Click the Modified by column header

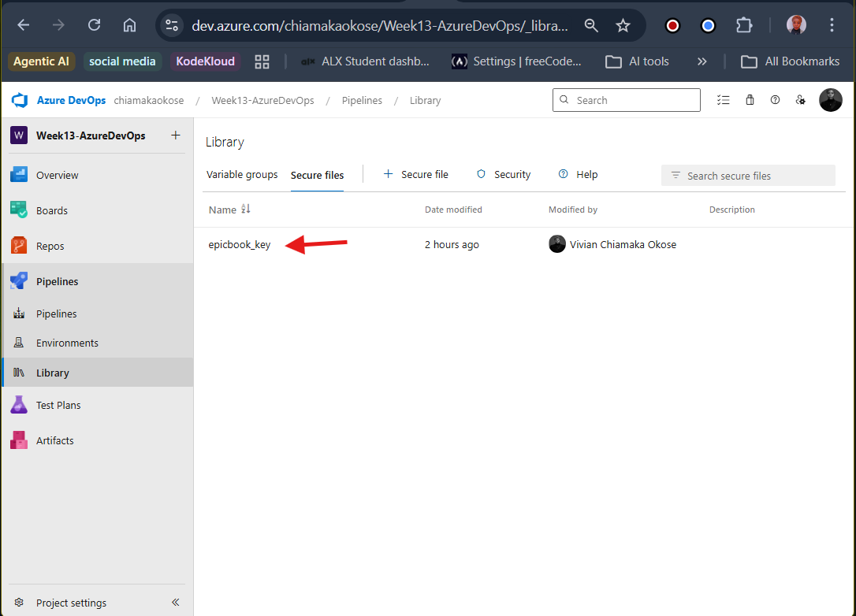(573, 210)
